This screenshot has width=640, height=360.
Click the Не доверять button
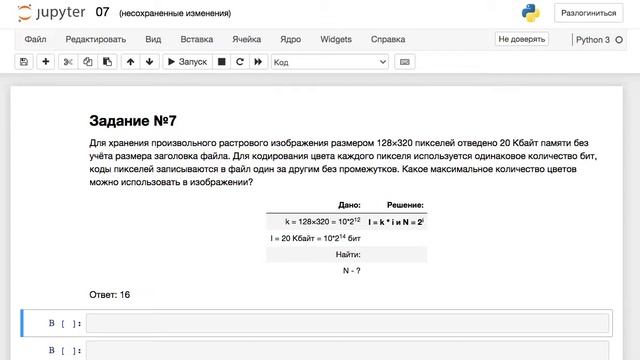coord(522,39)
